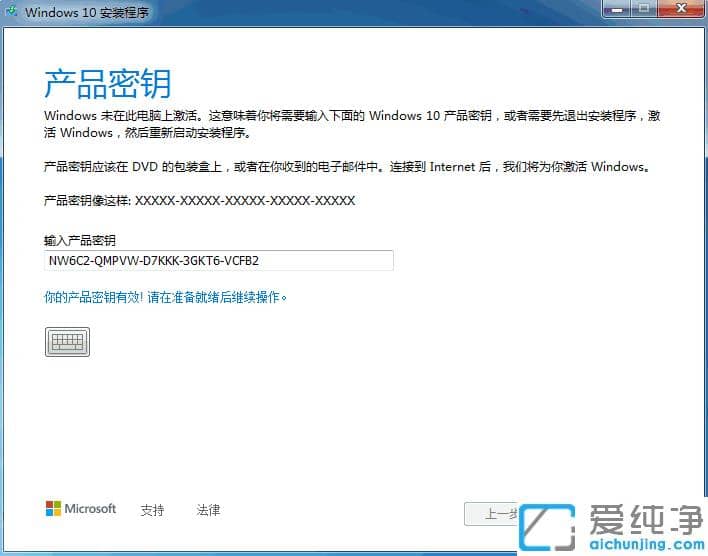Close the Windows 10 setup window
The width and height of the screenshot is (708, 556).
tap(680, 9)
